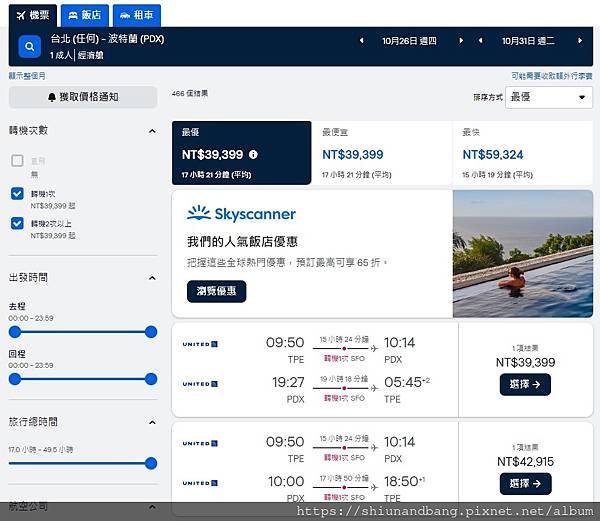Select the 最優 best results tab
600x521 pixels.
tap(241, 153)
